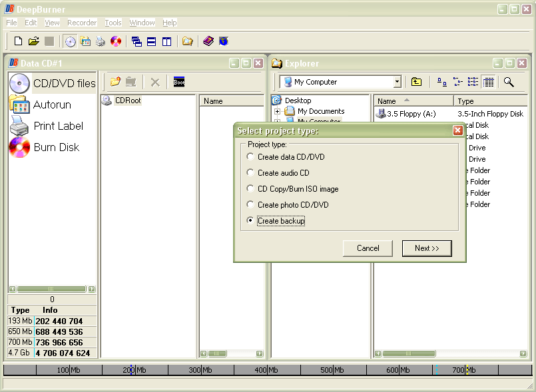The width and height of the screenshot is (536, 392).
Task: Open the File menu
Action: point(11,23)
